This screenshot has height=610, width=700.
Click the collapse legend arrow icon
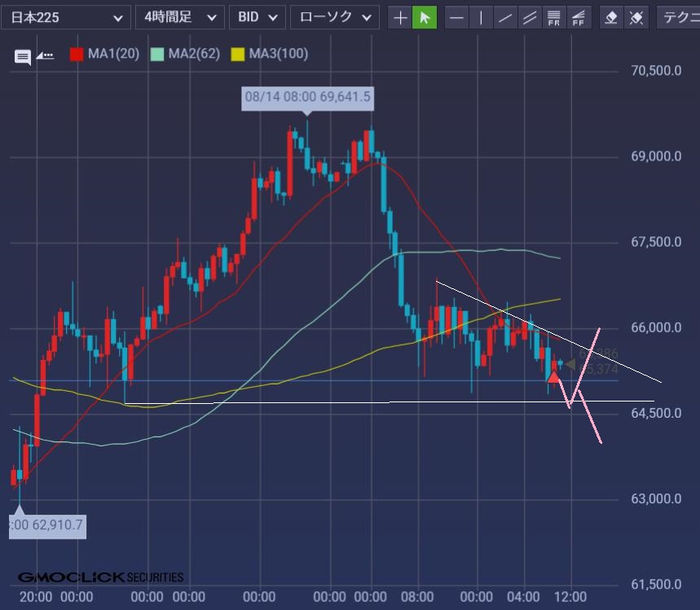(45, 55)
